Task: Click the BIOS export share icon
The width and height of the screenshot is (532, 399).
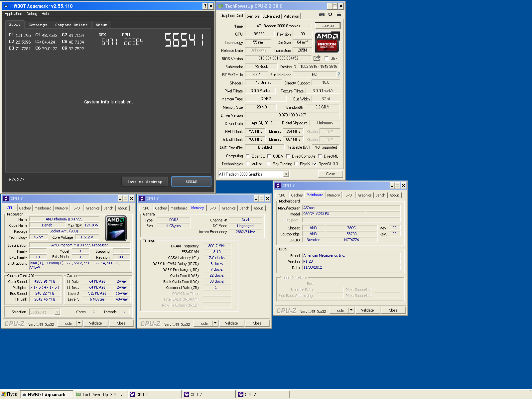Action: pos(317,58)
